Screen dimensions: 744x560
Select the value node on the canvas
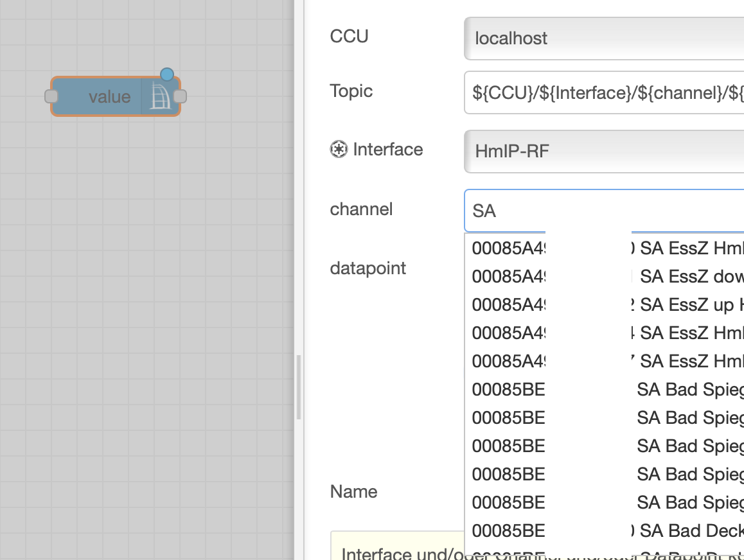tap(115, 96)
